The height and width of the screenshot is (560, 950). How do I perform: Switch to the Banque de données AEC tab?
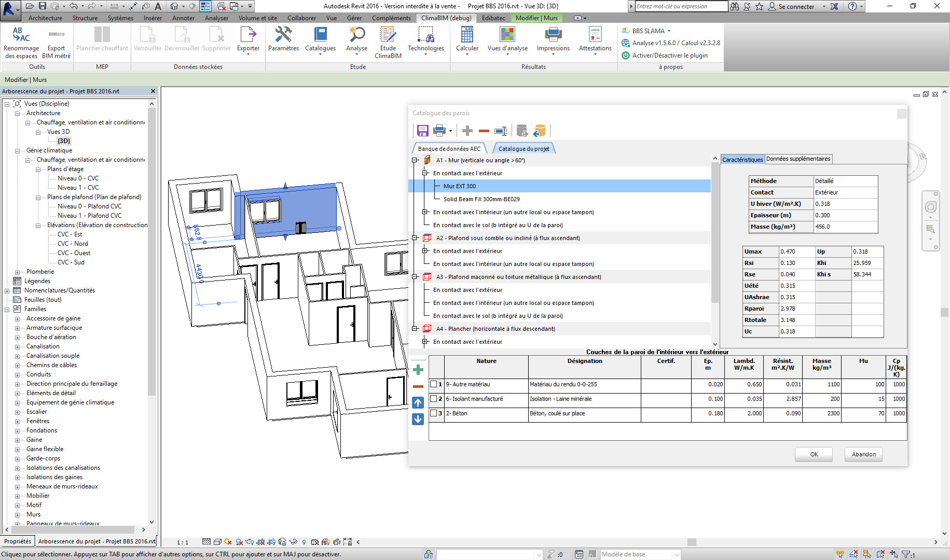(x=449, y=149)
